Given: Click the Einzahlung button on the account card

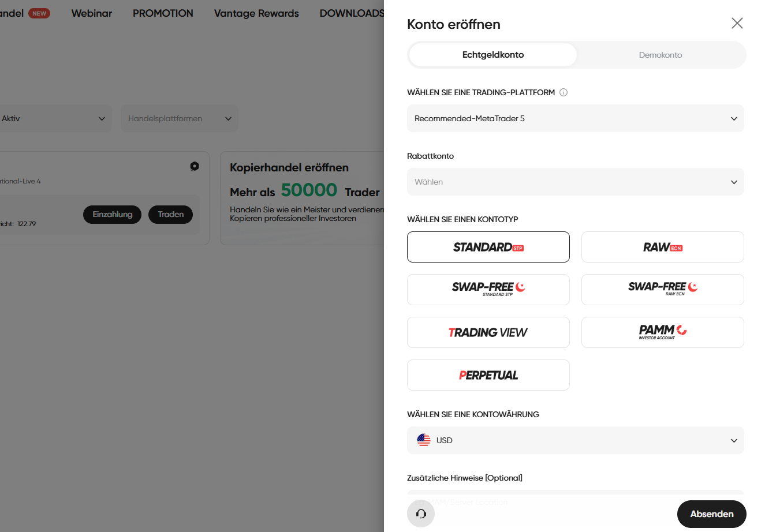Looking at the screenshot, I should pos(112,214).
